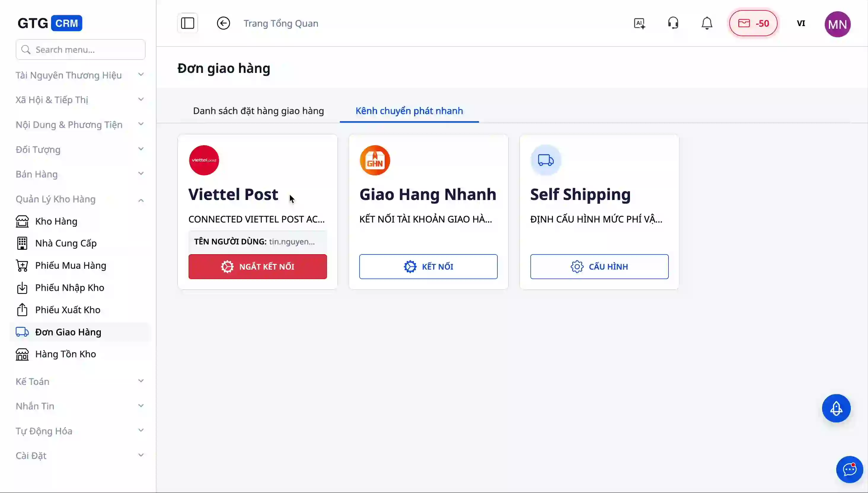Screen dimensions: 868x493
Task: Click the Viettel Post logo
Action: click(204, 160)
